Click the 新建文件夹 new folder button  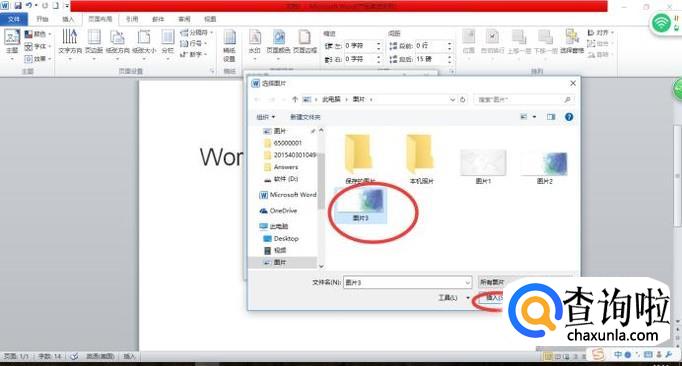tap(305, 117)
